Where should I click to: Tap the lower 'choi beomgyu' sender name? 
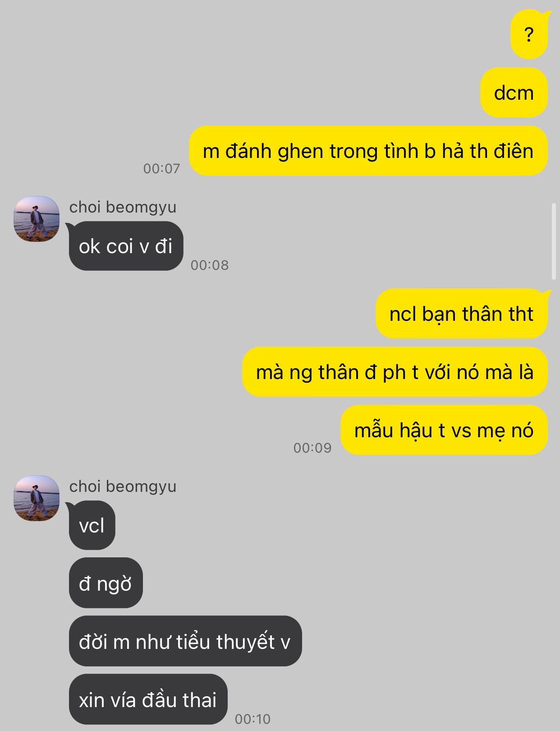click(x=123, y=486)
